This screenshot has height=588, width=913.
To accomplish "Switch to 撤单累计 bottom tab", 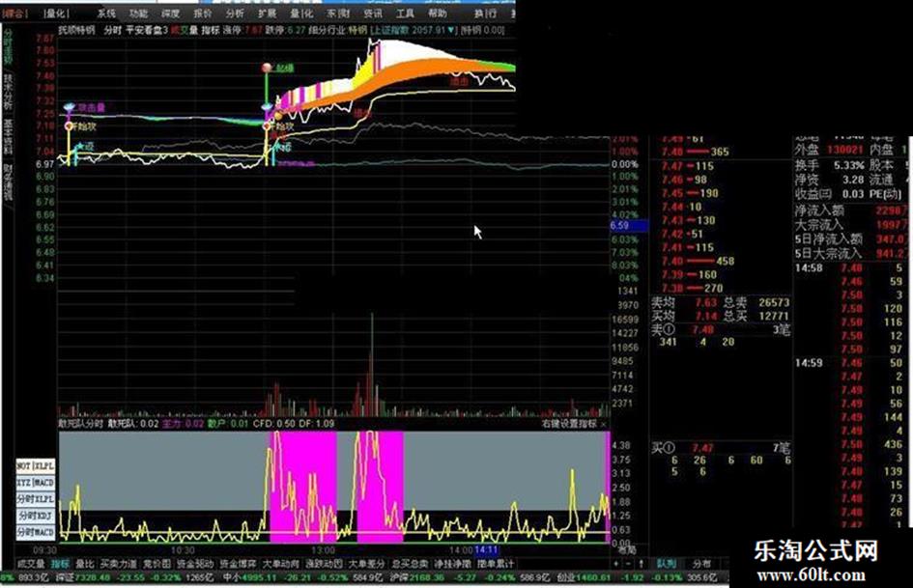I will 496,564.
